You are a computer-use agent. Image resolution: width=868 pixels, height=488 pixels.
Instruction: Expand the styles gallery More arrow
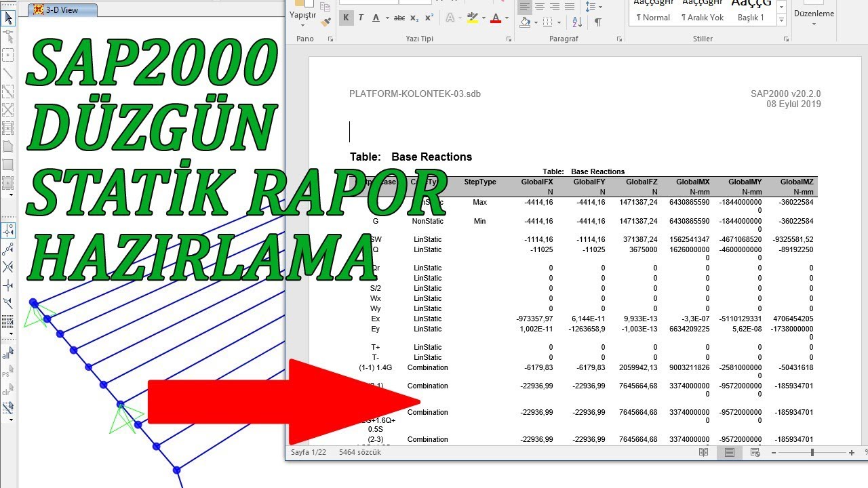coord(782,21)
